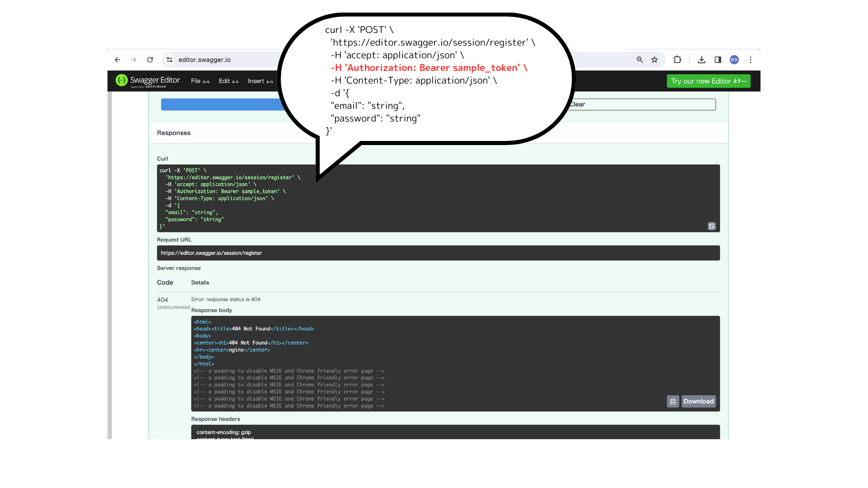Click the Download response button
Viewport: 868px width, 488px height.
tap(698, 401)
